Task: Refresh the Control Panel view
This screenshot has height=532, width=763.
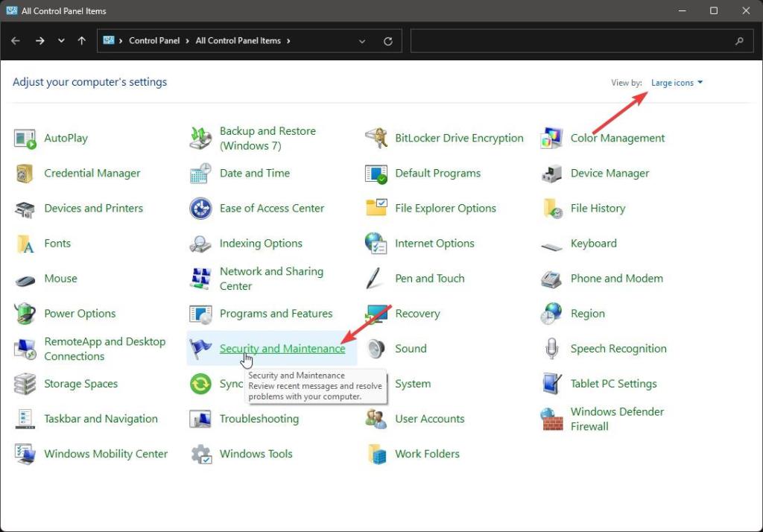Action: (387, 42)
